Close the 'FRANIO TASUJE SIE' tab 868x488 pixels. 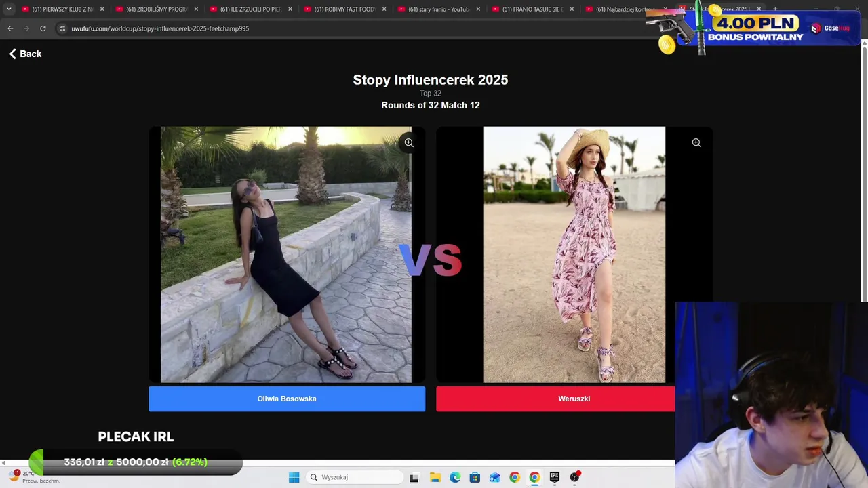(572, 9)
